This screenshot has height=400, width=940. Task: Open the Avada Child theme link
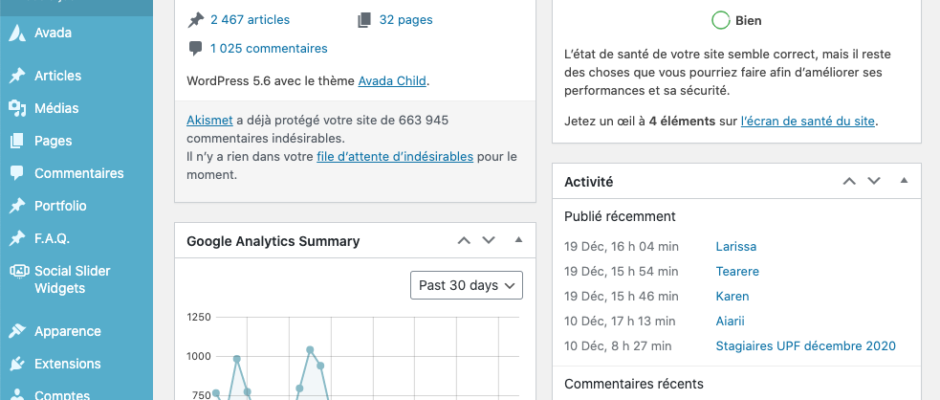tap(392, 81)
